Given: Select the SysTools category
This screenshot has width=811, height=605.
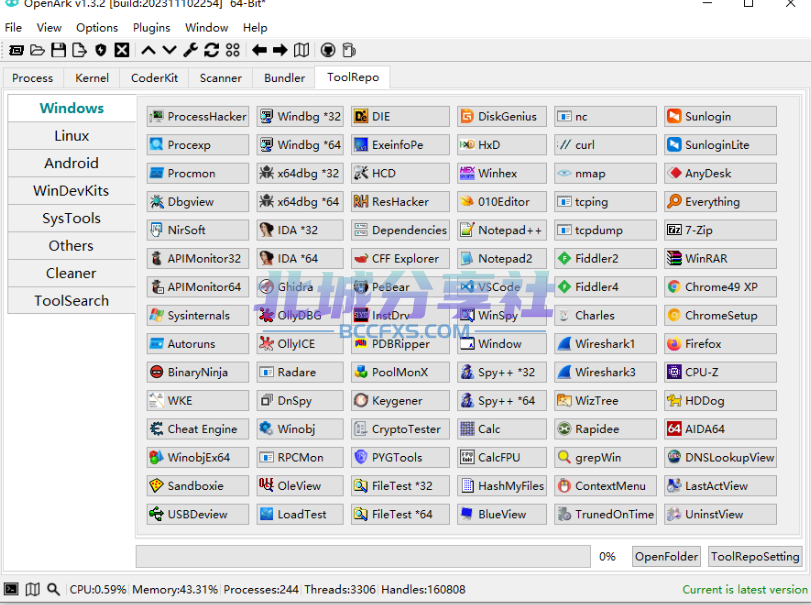Looking at the screenshot, I should tap(71, 218).
